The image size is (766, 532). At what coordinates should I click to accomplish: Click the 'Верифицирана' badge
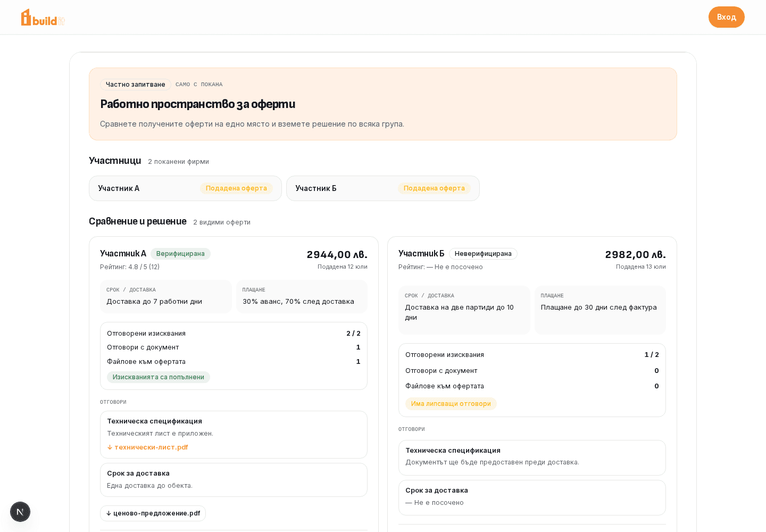pyautogui.click(x=180, y=254)
